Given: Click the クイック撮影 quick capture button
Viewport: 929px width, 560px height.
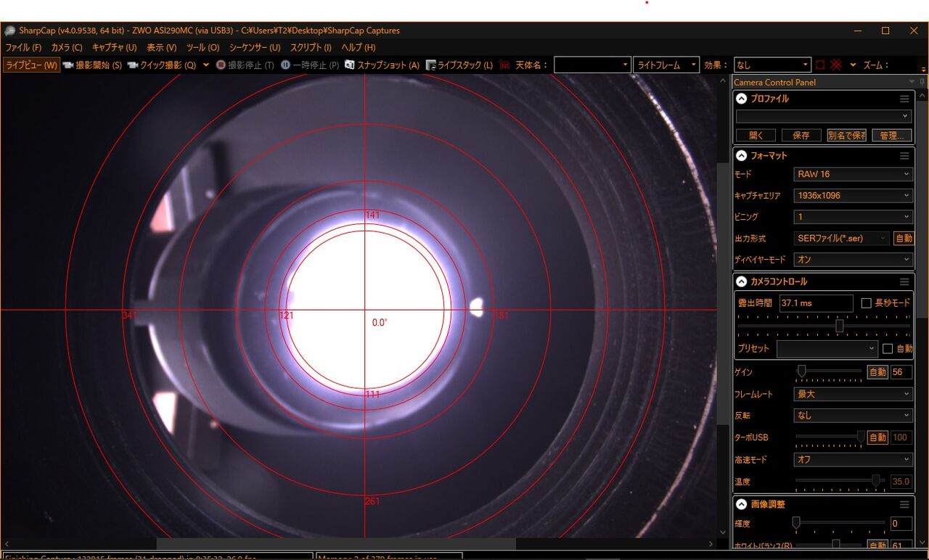Looking at the screenshot, I should pyautogui.click(x=162, y=65).
